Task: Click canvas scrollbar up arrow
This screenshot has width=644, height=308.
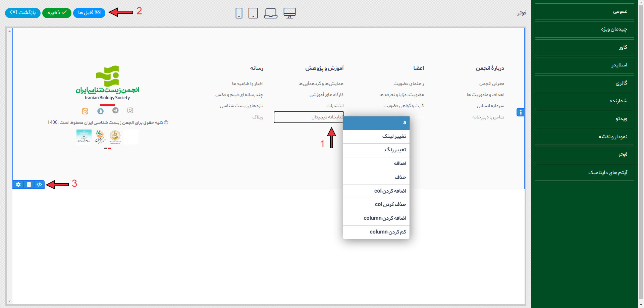Action: (x=9, y=31)
